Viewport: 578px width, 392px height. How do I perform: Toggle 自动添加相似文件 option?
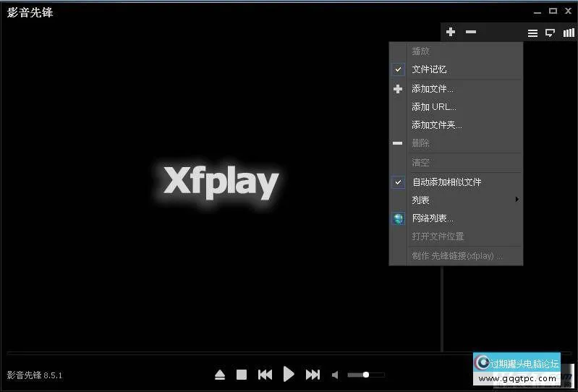[x=456, y=182]
